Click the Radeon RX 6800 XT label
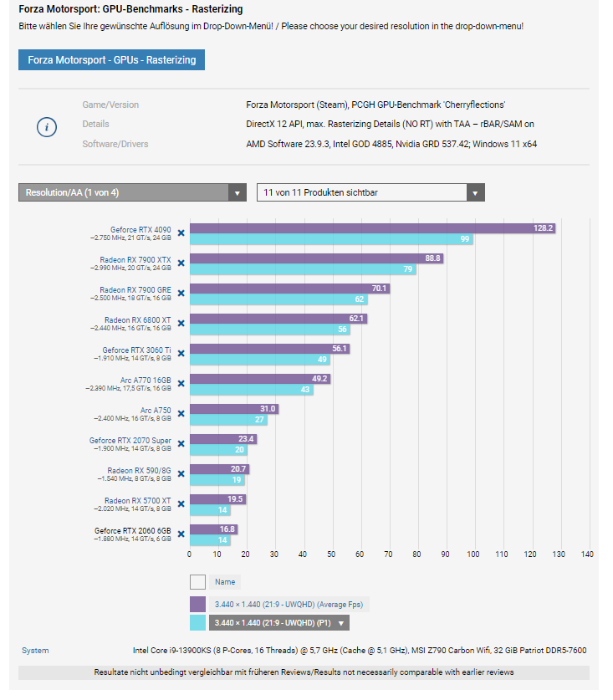Screen dimensions: 613x700 click(137, 320)
